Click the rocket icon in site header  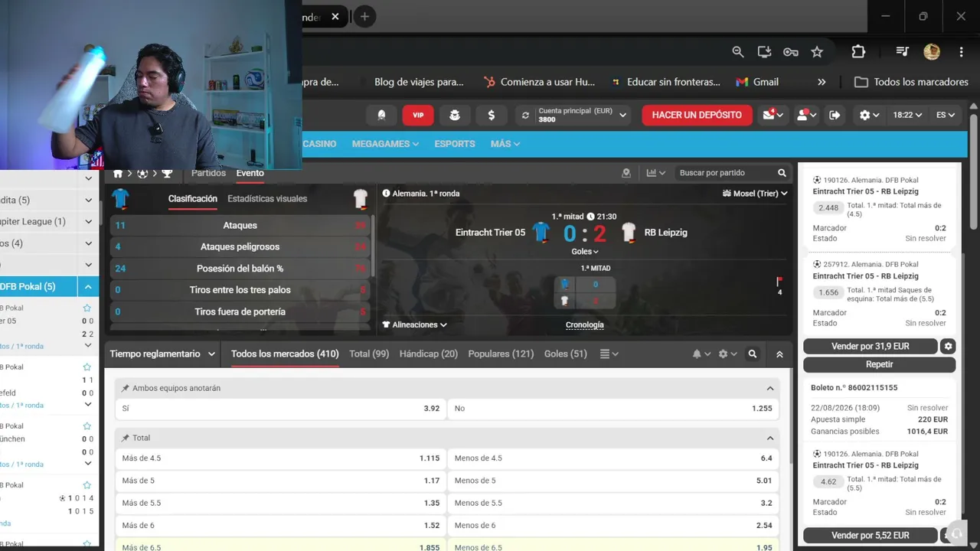381,115
